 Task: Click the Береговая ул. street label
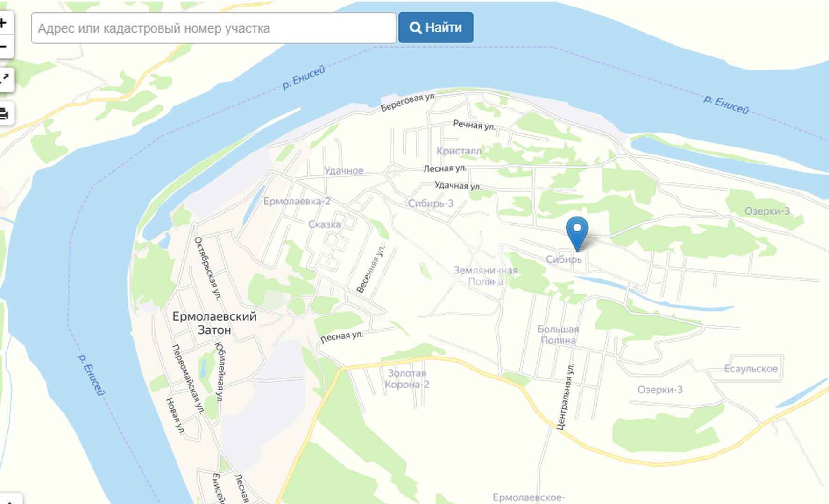pos(408,102)
